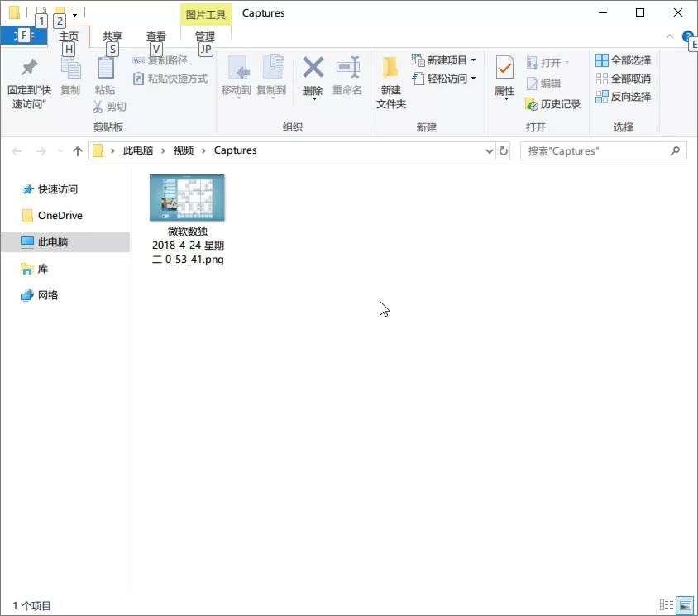The height and width of the screenshot is (616, 698).
Task: Click file name 微软数独 2018_4_24 label
Action: [x=188, y=246]
